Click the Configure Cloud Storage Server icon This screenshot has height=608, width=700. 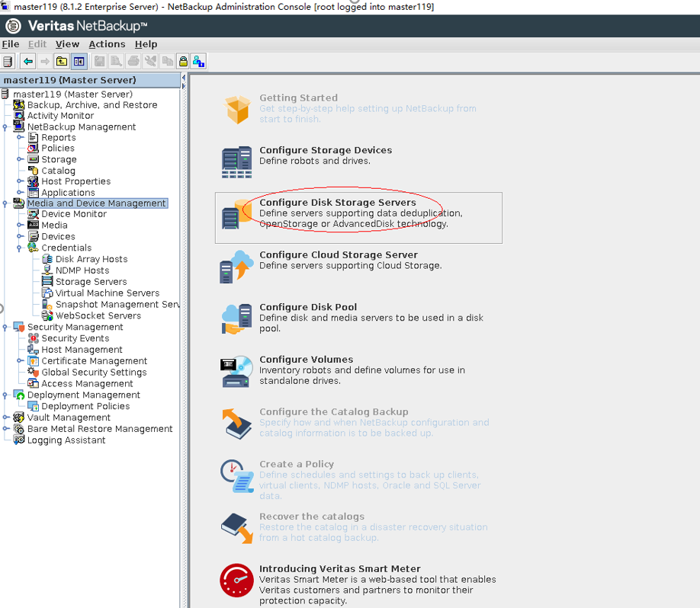tap(236, 265)
